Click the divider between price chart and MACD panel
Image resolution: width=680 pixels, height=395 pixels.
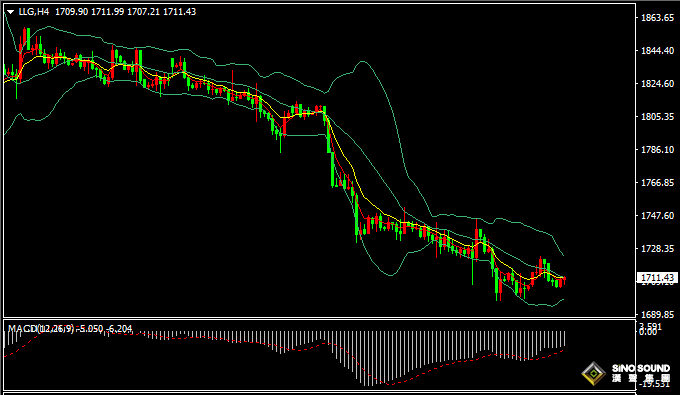point(320,319)
